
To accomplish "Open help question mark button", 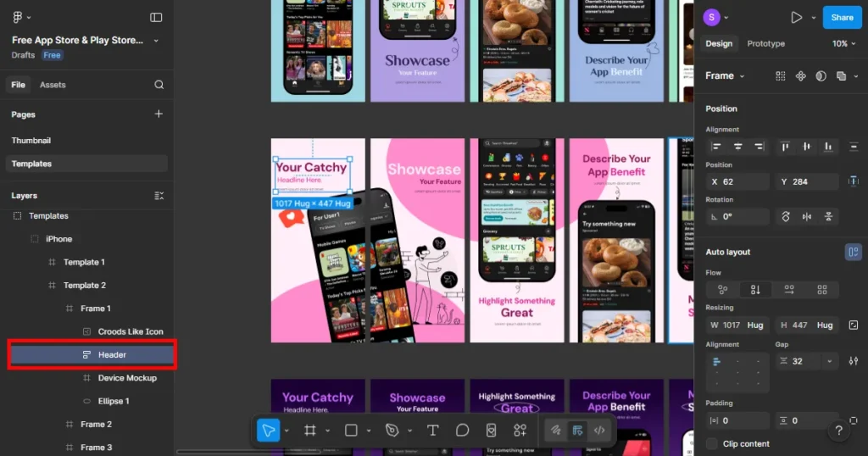I will (x=838, y=430).
